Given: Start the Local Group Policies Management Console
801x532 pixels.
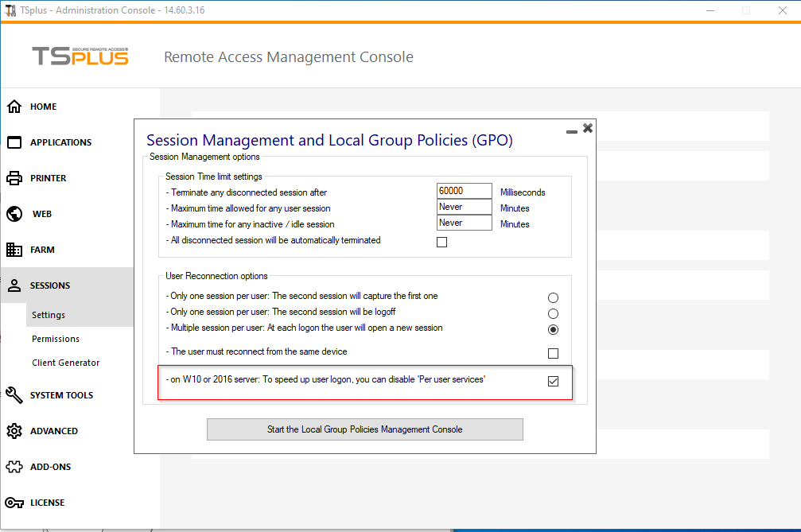Looking at the screenshot, I should click(364, 429).
